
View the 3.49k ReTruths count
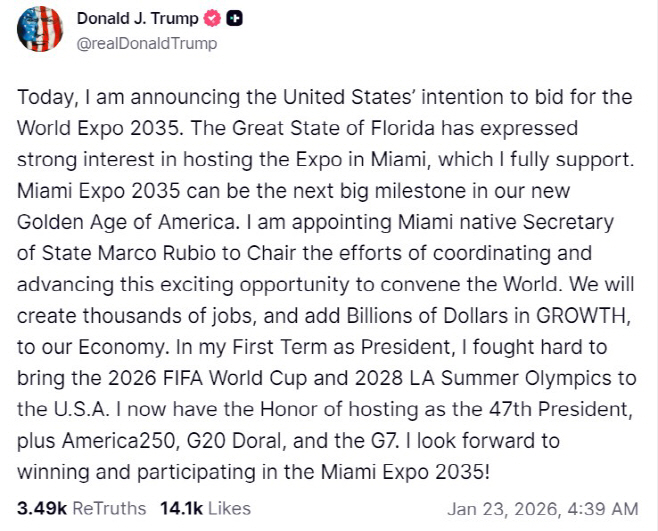(39, 508)
